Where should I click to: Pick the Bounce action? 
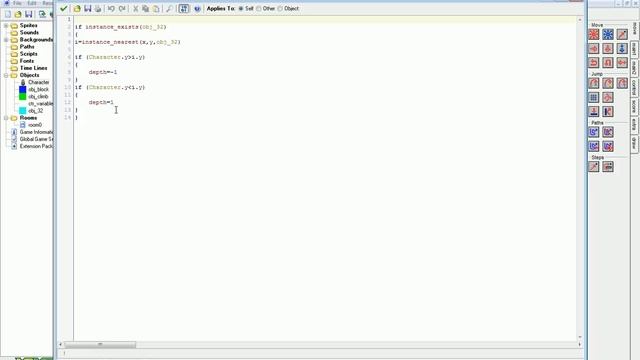[x=608, y=111]
